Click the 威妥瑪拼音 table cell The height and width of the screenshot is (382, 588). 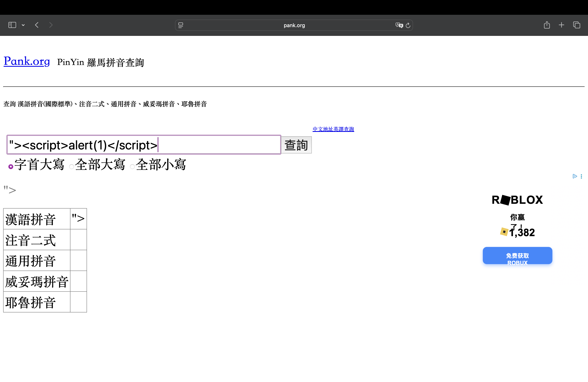37,281
